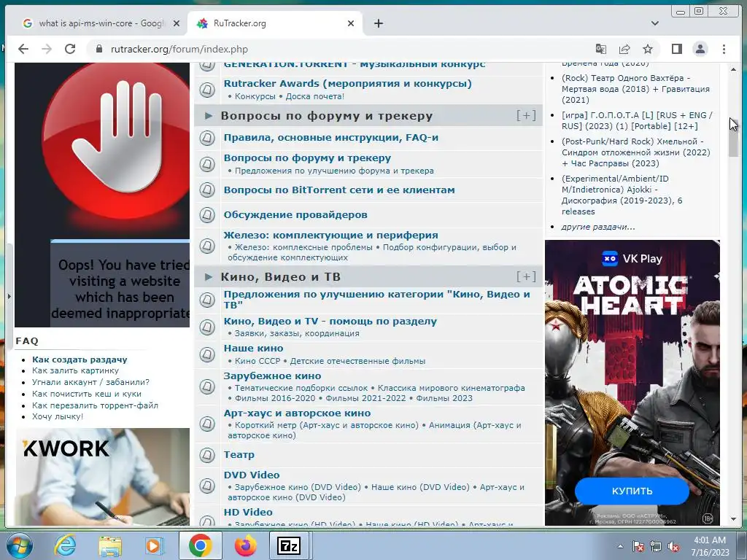Open FAQ link Как создать раздачу
This screenshot has width=747, height=560.
80,359
